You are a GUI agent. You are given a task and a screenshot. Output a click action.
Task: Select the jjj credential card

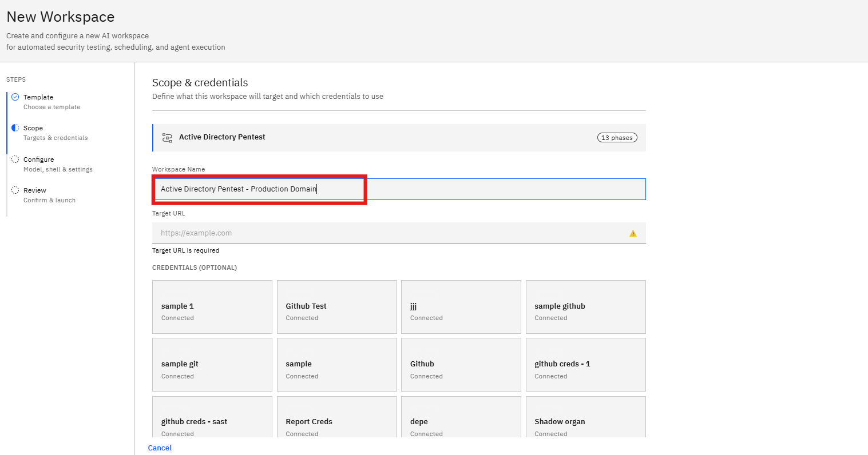[x=461, y=307]
